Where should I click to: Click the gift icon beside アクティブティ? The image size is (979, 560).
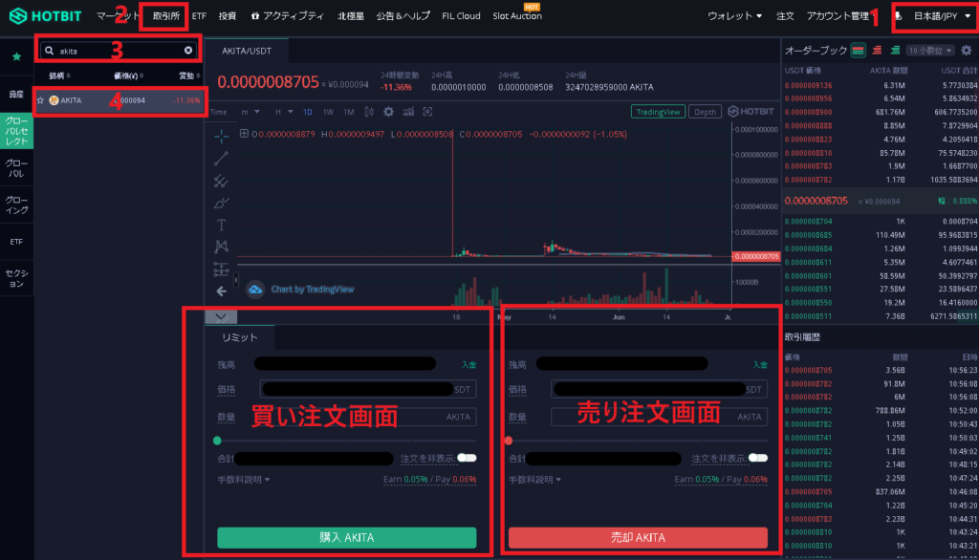pyautogui.click(x=254, y=15)
